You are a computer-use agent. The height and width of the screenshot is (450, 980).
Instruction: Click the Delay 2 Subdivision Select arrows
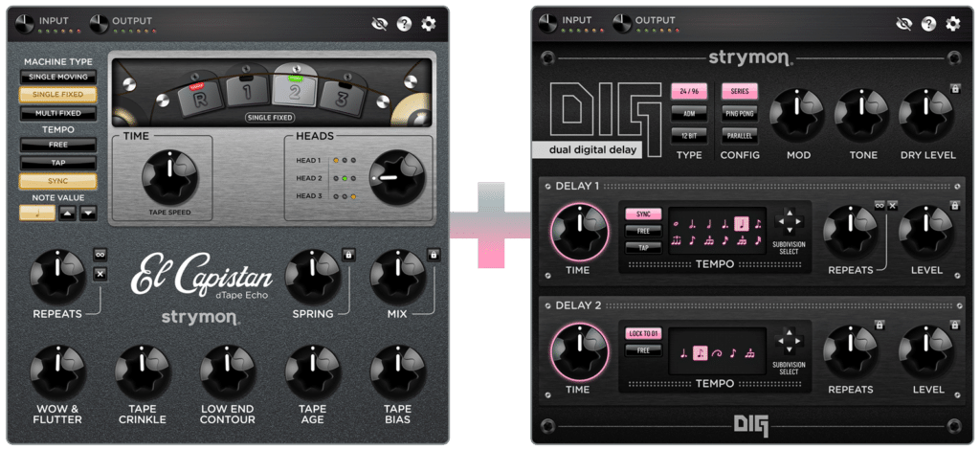click(790, 343)
